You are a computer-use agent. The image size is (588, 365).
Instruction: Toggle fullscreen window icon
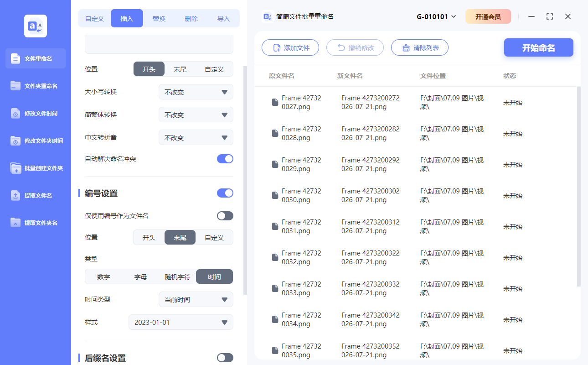point(550,16)
